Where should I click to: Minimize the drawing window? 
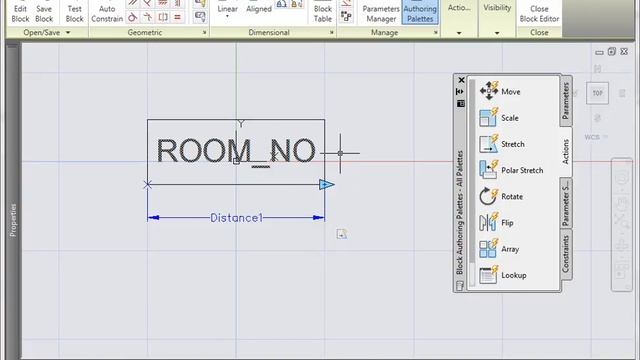599,52
